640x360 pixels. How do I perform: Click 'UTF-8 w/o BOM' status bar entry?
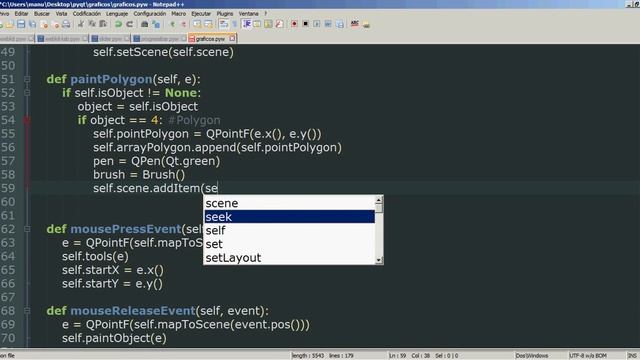coord(588,356)
